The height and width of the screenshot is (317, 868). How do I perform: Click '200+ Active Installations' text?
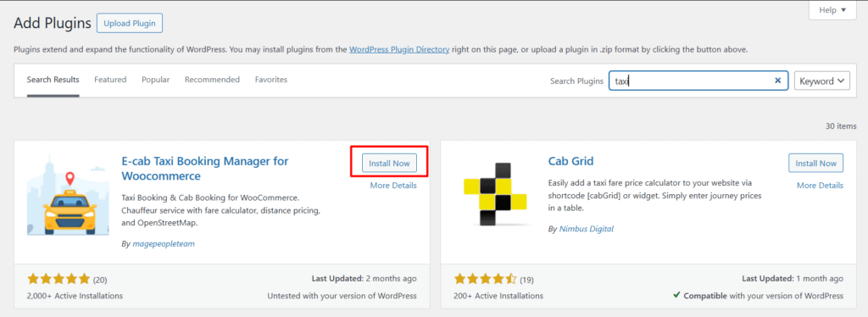[x=498, y=296]
